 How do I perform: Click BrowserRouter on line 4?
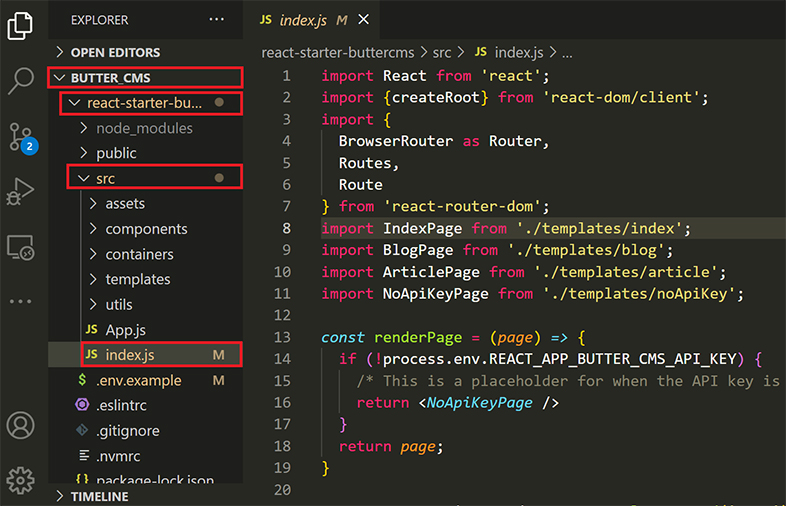tap(396, 141)
